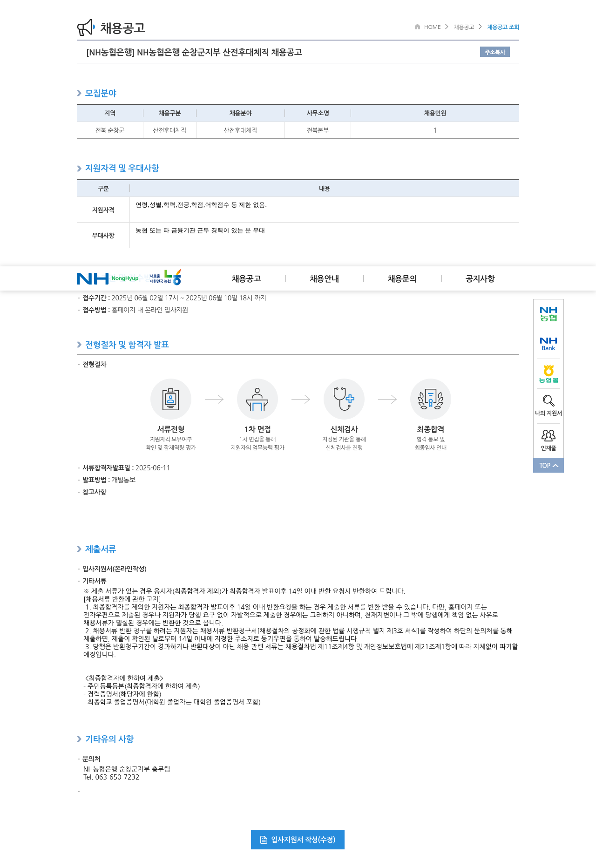Click the 1차 면접 step icon
The height and width of the screenshot is (868, 596).
coord(257,399)
